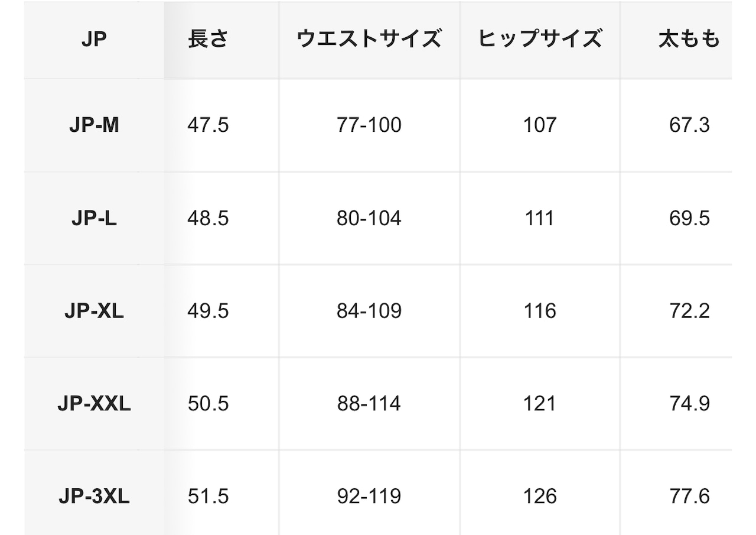The image size is (756, 535).
Task: Click the 長さ column header
Action: point(208,39)
